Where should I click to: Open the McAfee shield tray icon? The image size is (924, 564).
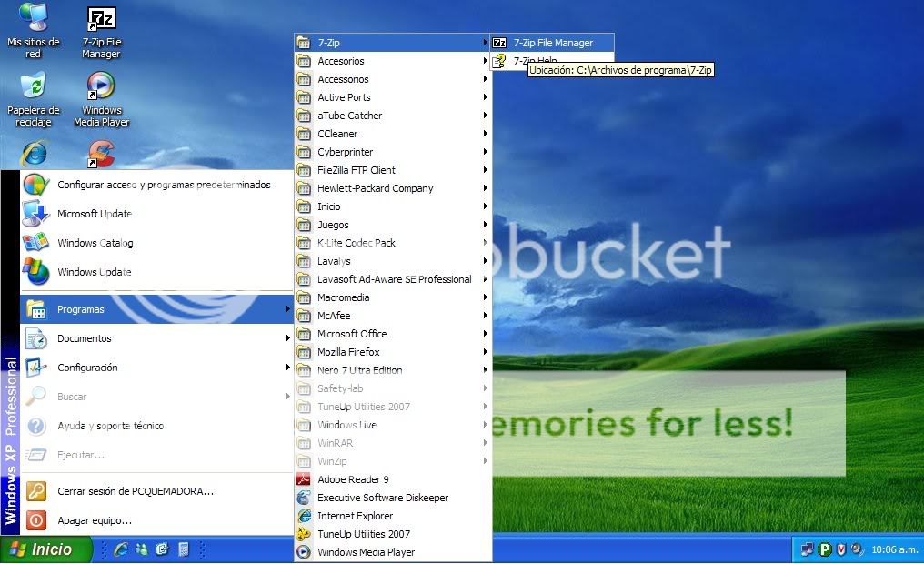pos(841,549)
